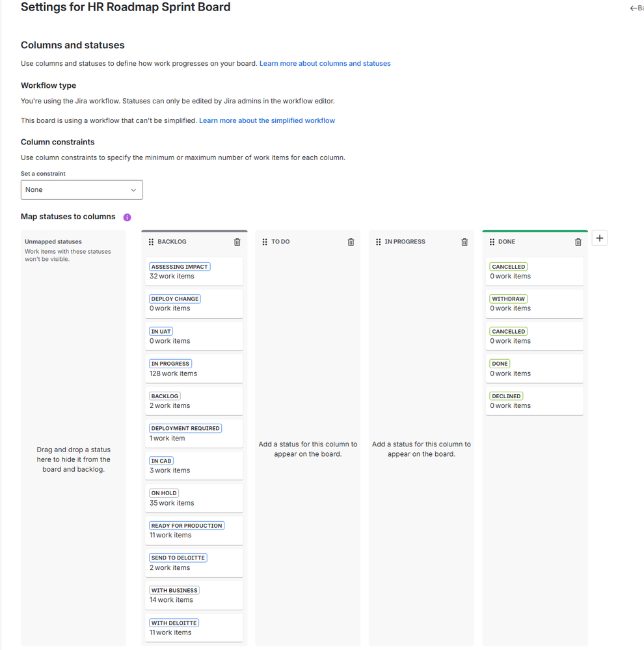Select the WITHDRAW status in the DONE column
Screen dimensions: 644x650
pos(534,303)
